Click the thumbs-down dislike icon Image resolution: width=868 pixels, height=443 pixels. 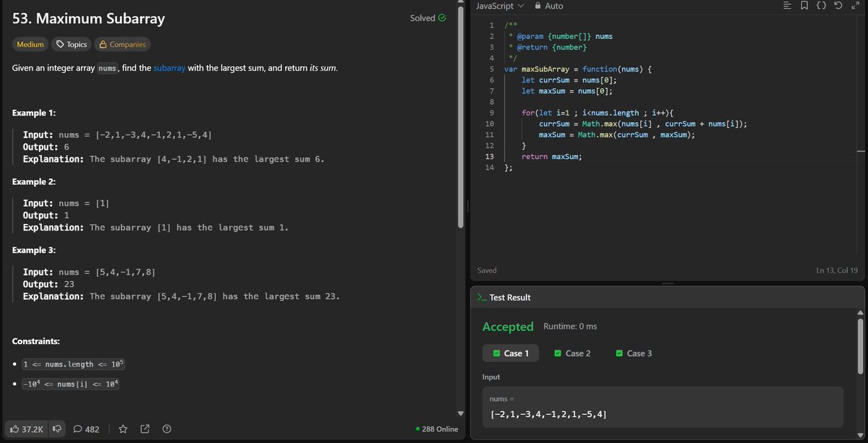[x=57, y=429]
